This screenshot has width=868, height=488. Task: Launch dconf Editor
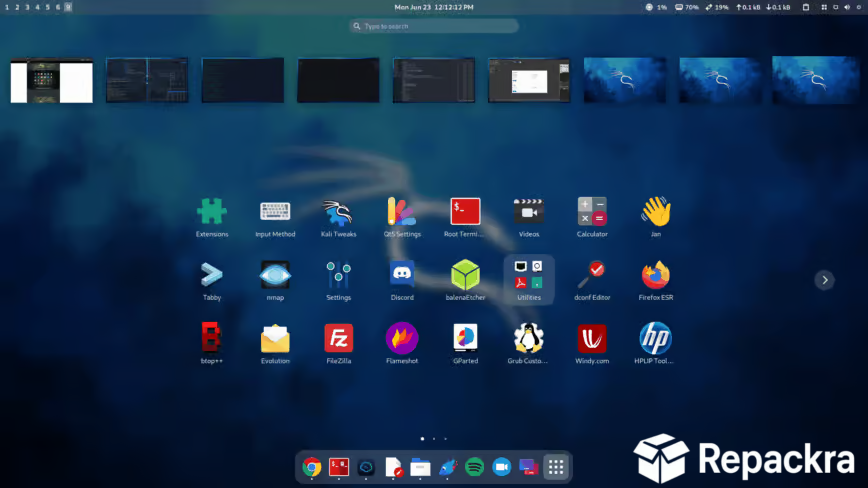point(592,281)
